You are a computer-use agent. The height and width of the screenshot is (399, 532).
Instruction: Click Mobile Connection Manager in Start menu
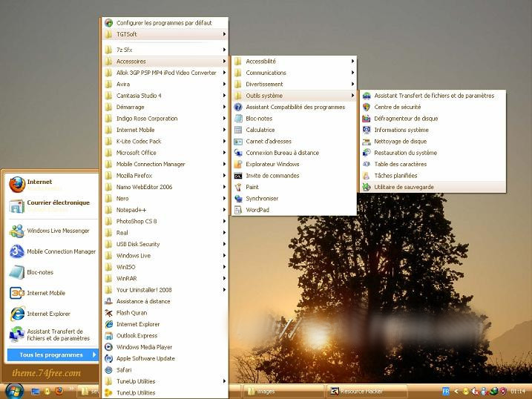pyautogui.click(x=52, y=251)
